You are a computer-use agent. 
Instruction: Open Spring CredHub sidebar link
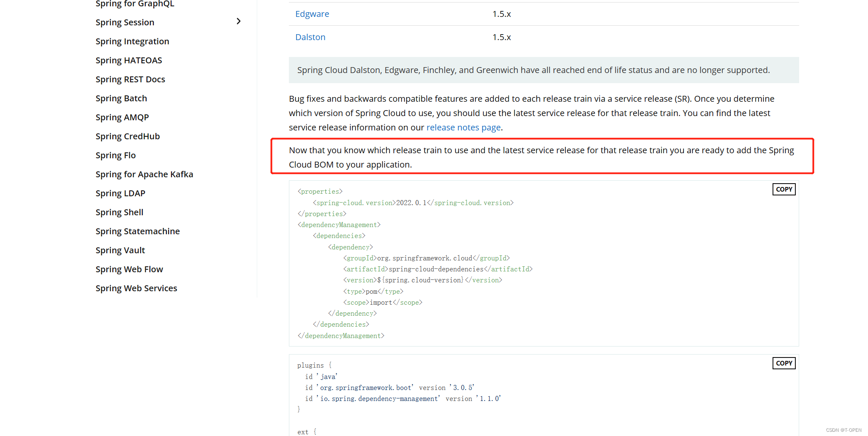click(128, 136)
